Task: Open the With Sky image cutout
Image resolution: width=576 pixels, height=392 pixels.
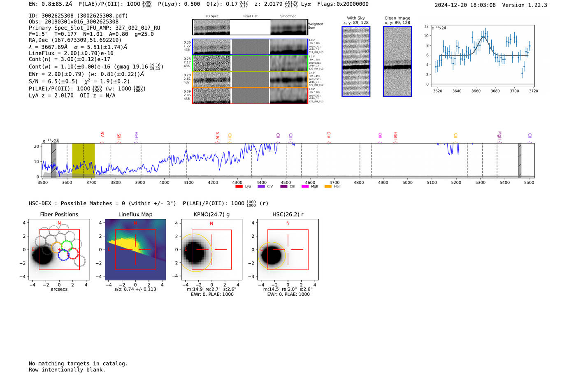Action: tap(356, 61)
